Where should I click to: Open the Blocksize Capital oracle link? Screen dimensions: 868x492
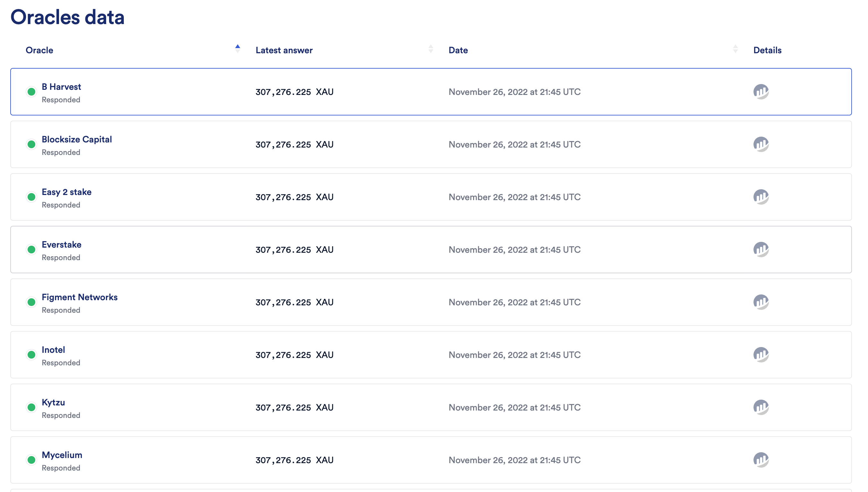[x=77, y=139]
